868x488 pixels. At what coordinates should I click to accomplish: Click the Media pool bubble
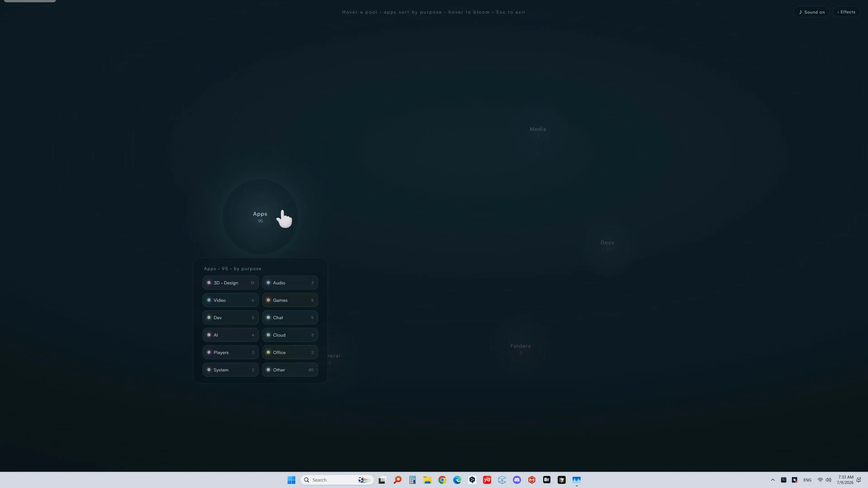click(538, 132)
